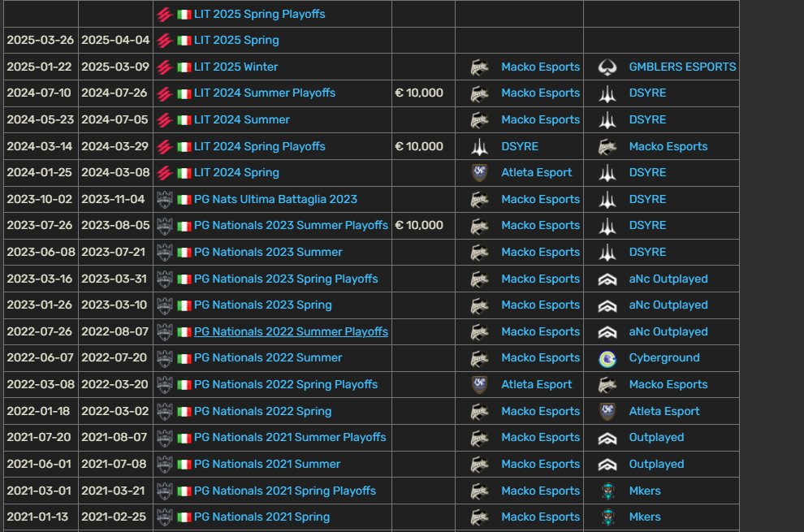This screenshot has height=532, width=804.
Task: Click Atleta Esport logo in LIT 2024 Spring row
Action: point(479,172)
